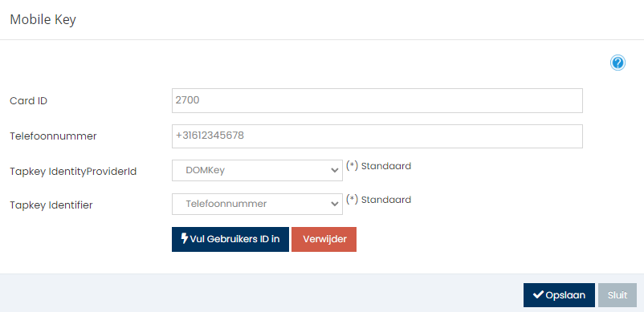This screenshot has width=644, height=312.
Task: Close the dialog with the Sluit button
Action: click(618, 295)
